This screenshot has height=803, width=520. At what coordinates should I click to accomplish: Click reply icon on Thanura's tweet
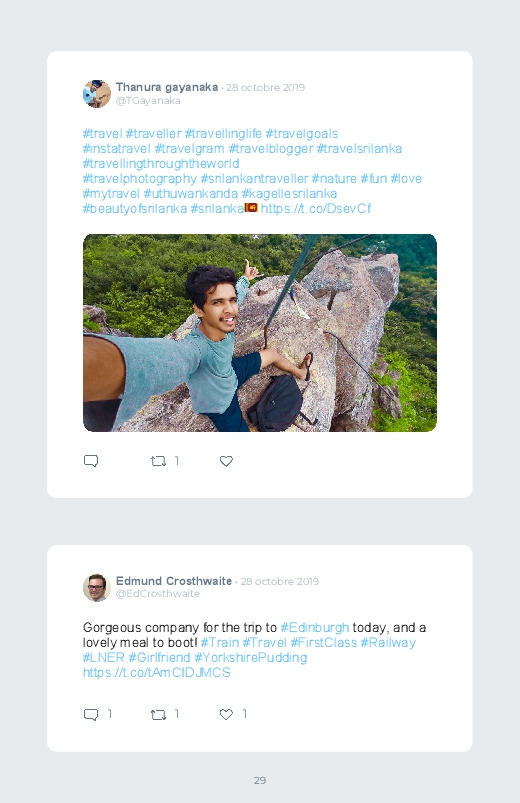click(91, 461)
